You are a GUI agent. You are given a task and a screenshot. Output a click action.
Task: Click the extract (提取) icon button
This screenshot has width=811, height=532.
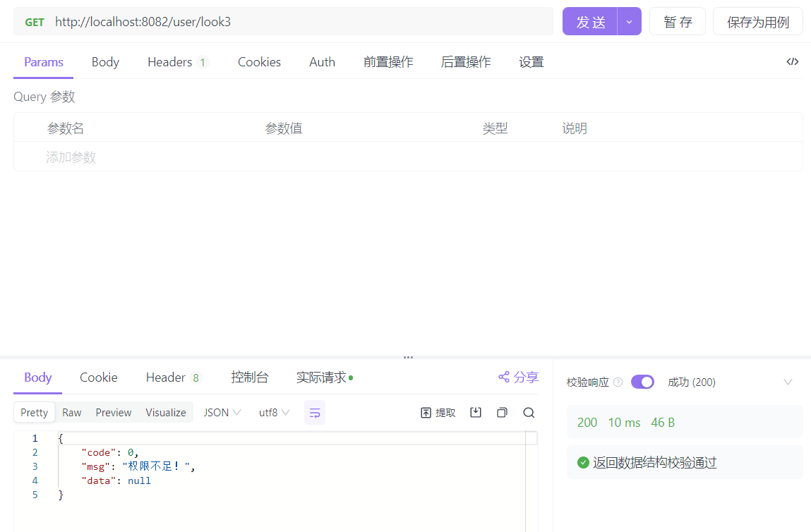point(438,413)
